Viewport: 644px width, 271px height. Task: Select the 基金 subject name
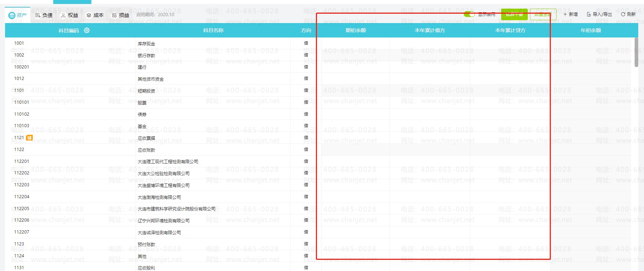[142, 126]
